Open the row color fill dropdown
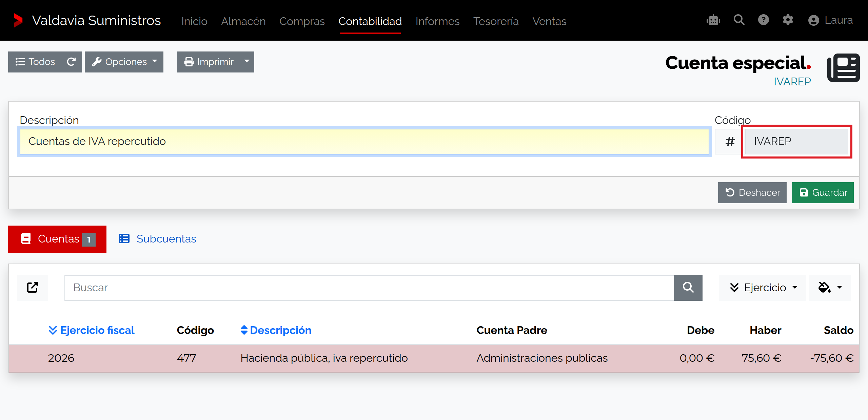This screenshot has height=420, width=868. tap(830, 288)
